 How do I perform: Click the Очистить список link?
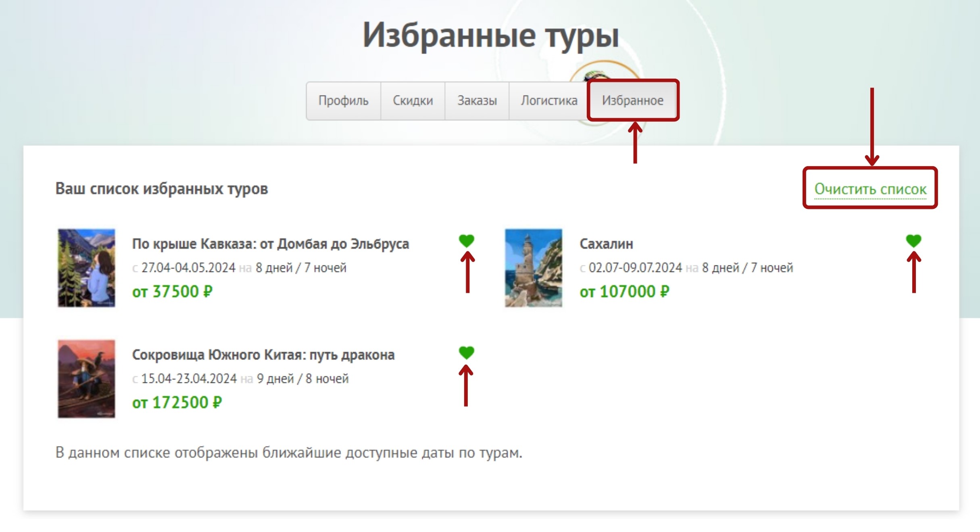pyautogui.click(x=870, y=189)
